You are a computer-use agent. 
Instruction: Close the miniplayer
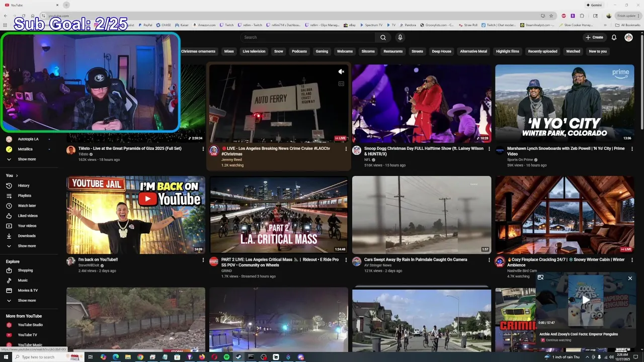click(630, 278)
